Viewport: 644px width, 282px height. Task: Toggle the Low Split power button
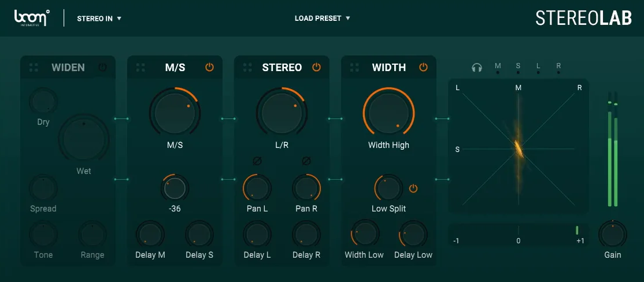413,188
